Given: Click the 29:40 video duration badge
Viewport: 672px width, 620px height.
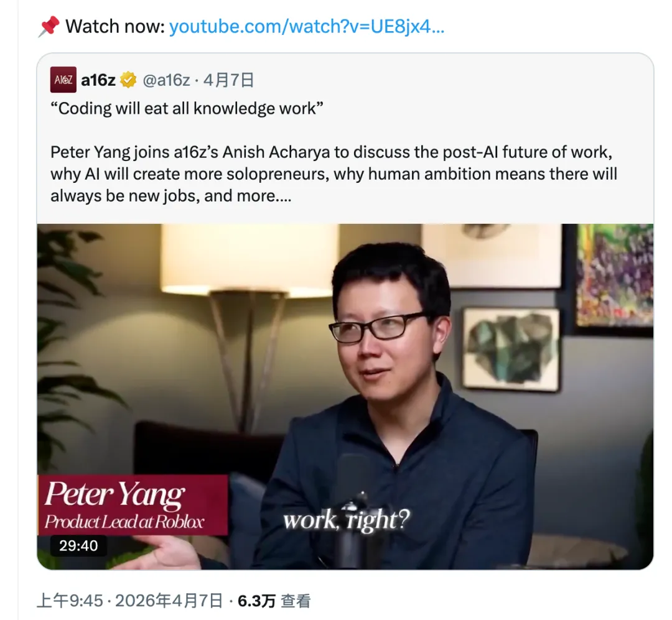Looking at the screenshot, I should (x=78, y=545).
